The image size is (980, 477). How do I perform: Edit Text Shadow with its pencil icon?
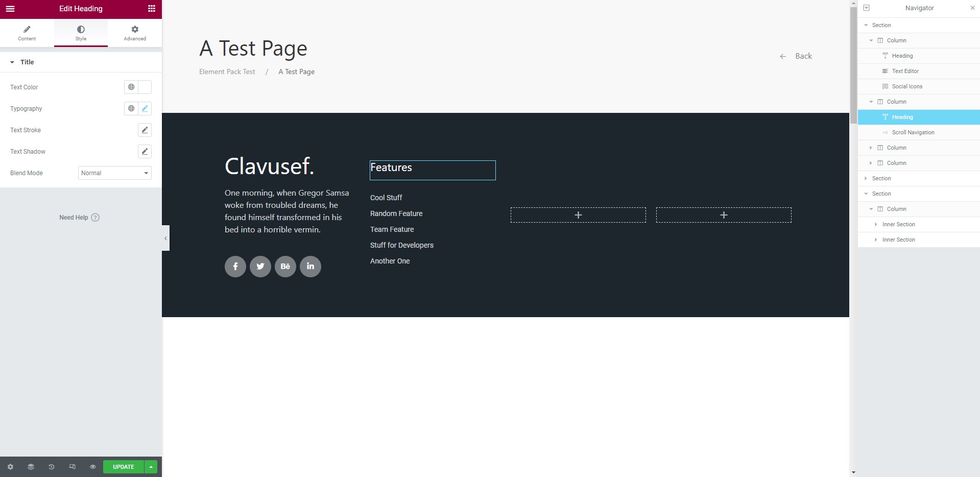point(145,151)
